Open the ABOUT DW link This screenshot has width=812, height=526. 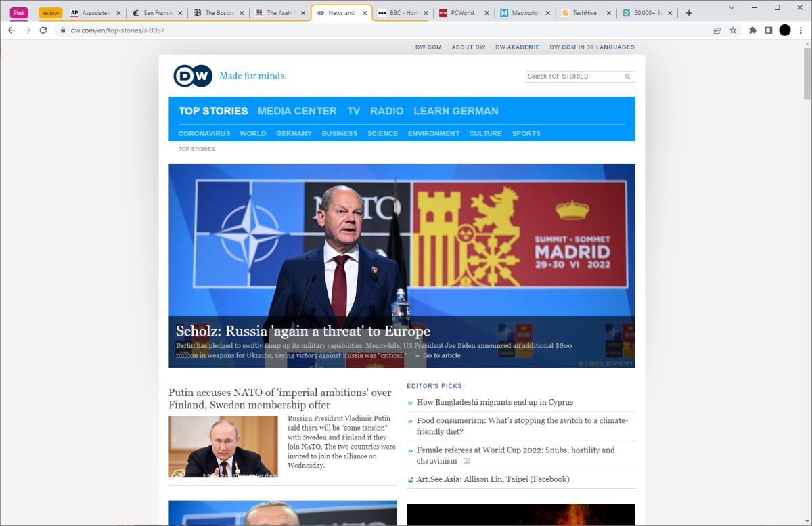tap(468, 47)
